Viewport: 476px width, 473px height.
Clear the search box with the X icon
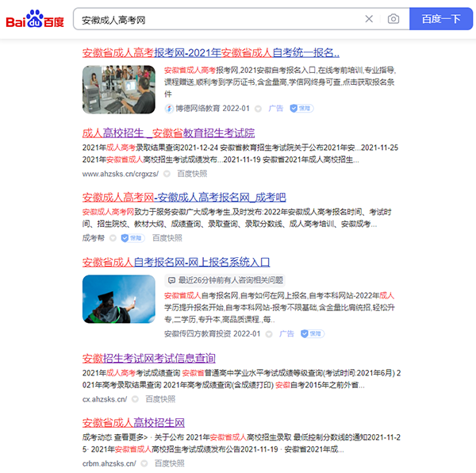pos(369,19)
